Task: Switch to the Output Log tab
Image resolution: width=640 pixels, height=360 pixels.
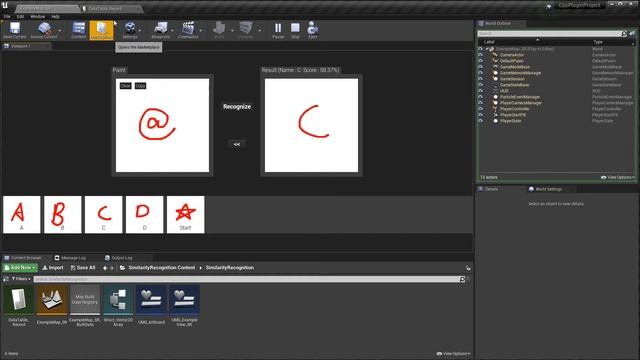Action: coord(118,258)
